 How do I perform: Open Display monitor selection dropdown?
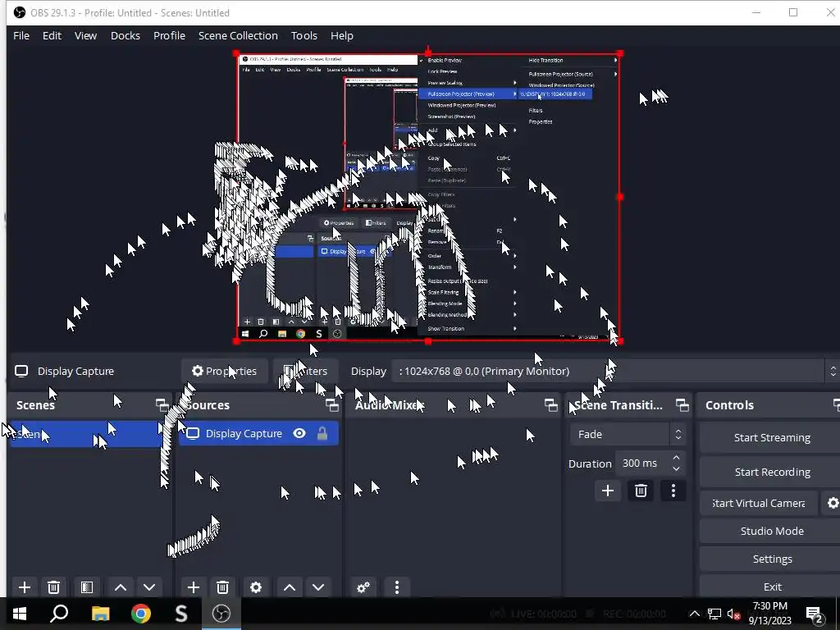pos(615,372)
